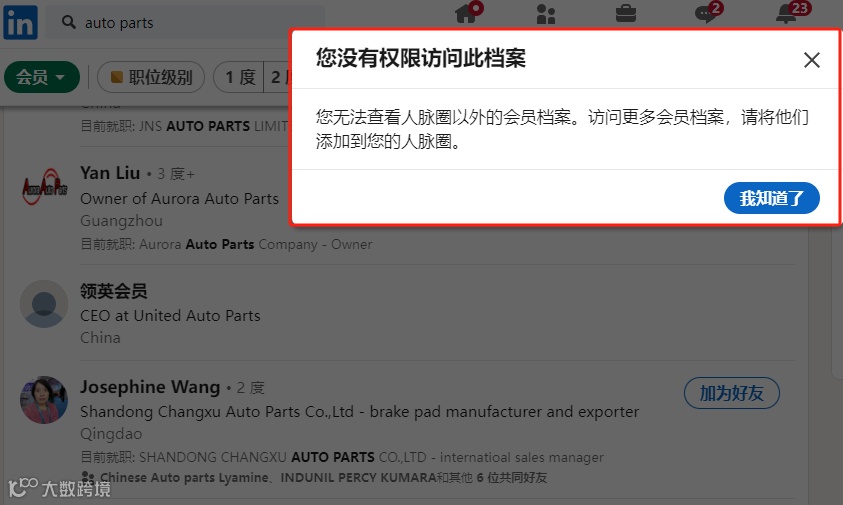This screenshot has width=843, height=505.
Task: Expand the 会员 filter dropdown
Action: tap(42, 77)
